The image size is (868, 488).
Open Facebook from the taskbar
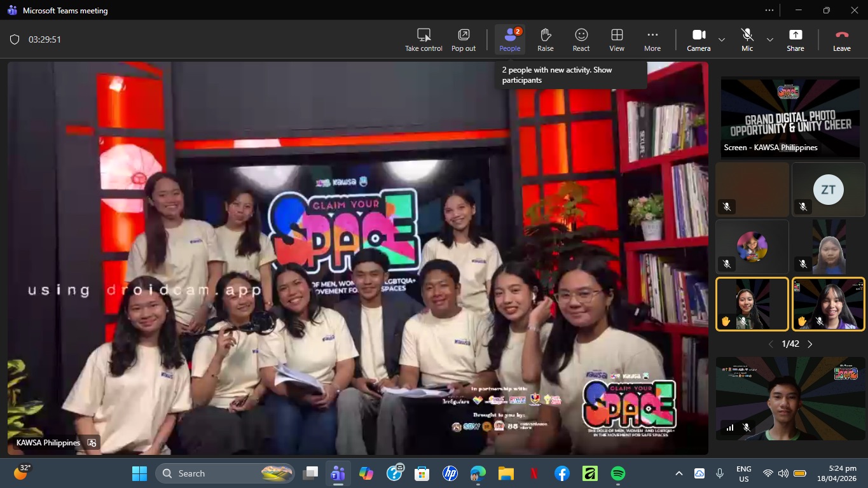point(561,473)
